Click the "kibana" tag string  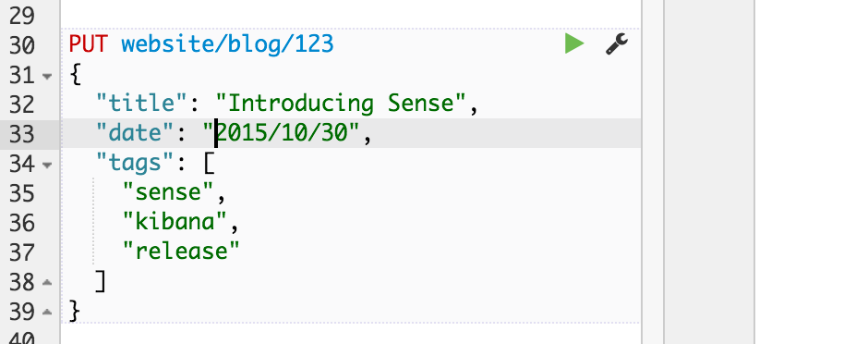[x=175, y=222]
